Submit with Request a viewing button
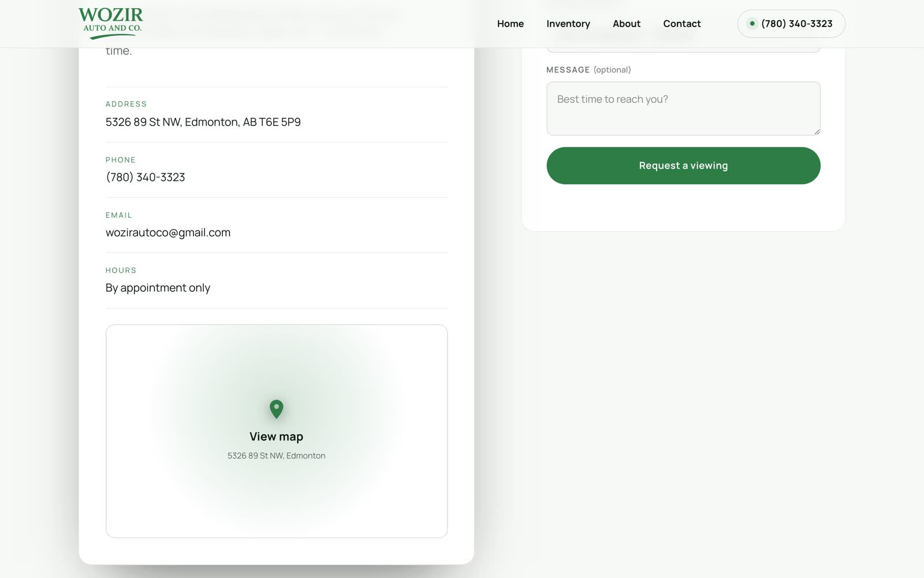This screenshot has width=924, height=578. tap(683, 166)
